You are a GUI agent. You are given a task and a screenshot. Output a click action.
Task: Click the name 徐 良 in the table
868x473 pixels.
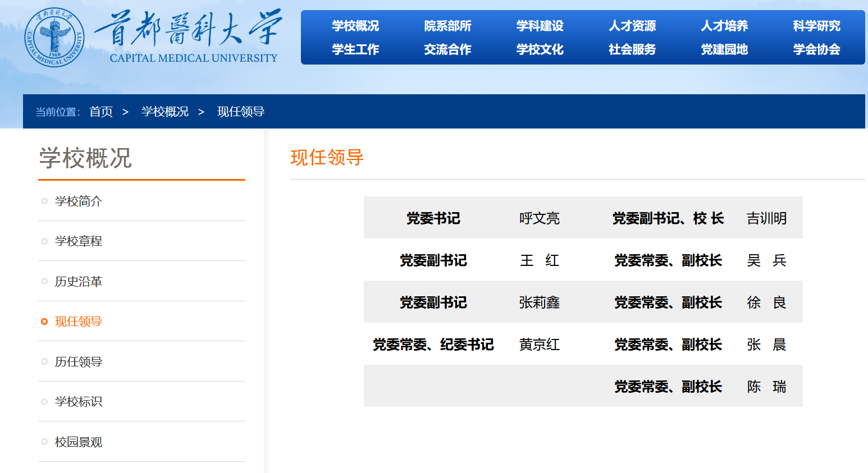click(x=767, y=302)
